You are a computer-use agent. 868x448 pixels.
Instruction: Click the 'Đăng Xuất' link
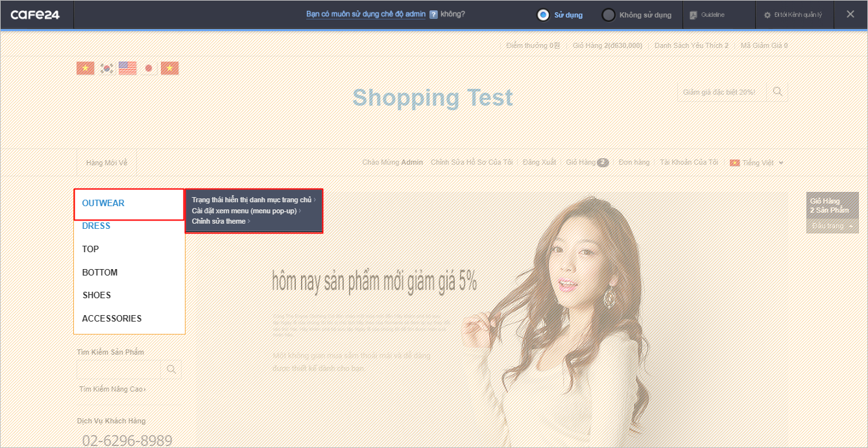[539, 162]
